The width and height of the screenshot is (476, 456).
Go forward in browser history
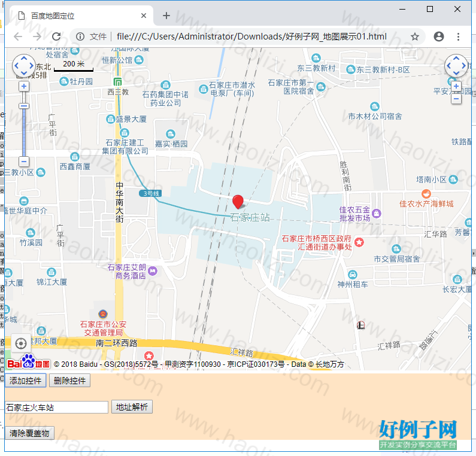[37, 37]
